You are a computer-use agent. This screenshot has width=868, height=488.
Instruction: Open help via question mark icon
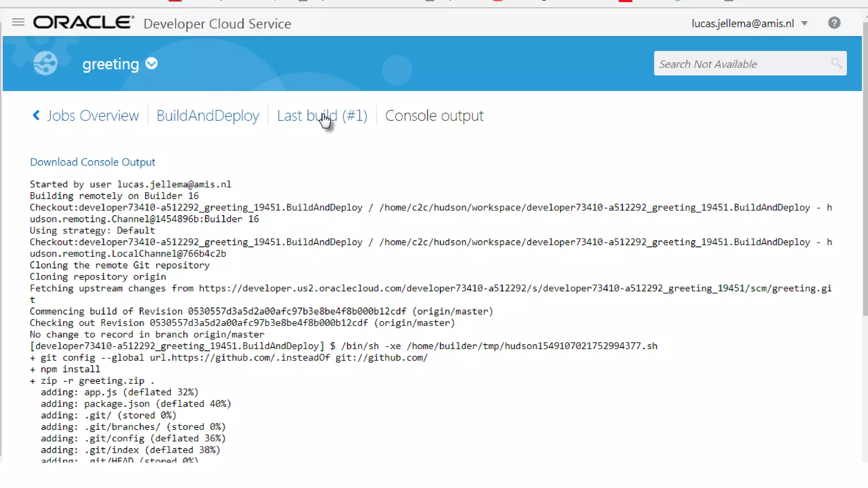point(834,23)
